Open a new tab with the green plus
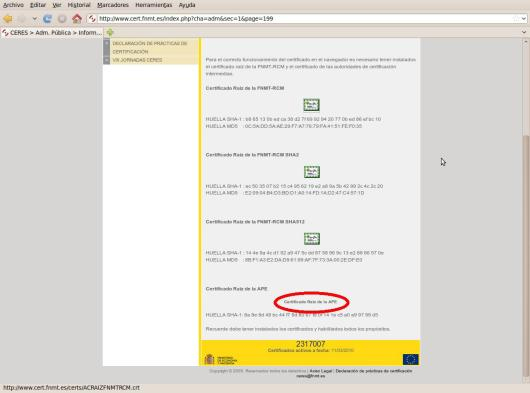 point(110,32)
